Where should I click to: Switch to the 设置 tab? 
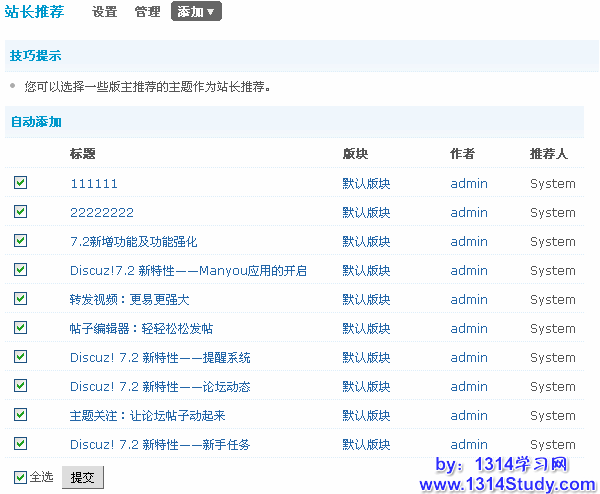click(104, 12)
